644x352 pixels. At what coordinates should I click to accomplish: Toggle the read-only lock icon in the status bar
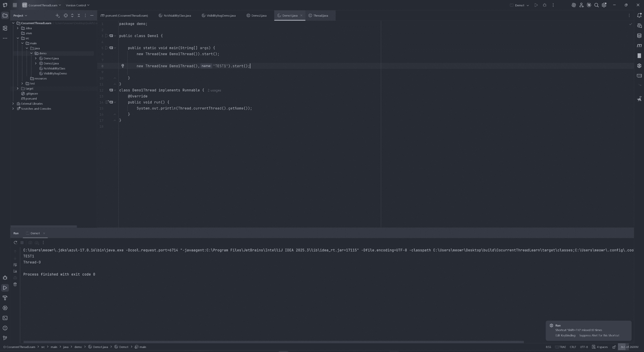pyautogui.click(x=614, y=347)
